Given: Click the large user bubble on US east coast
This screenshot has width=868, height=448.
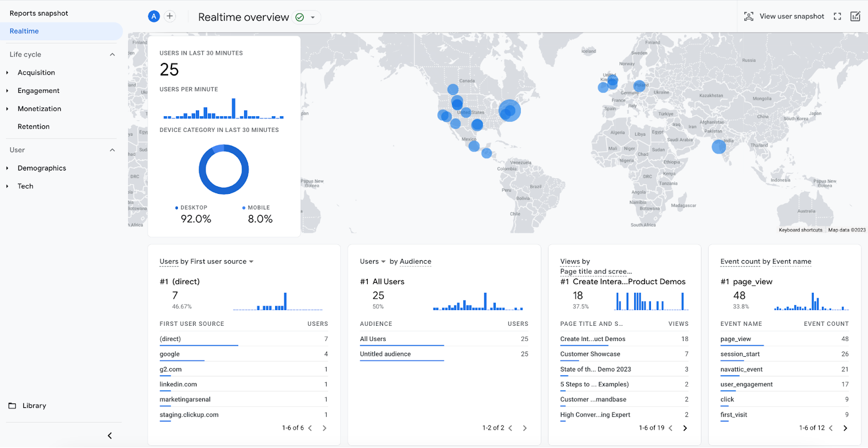Looking at the screenshot, I should coord(509,111).
